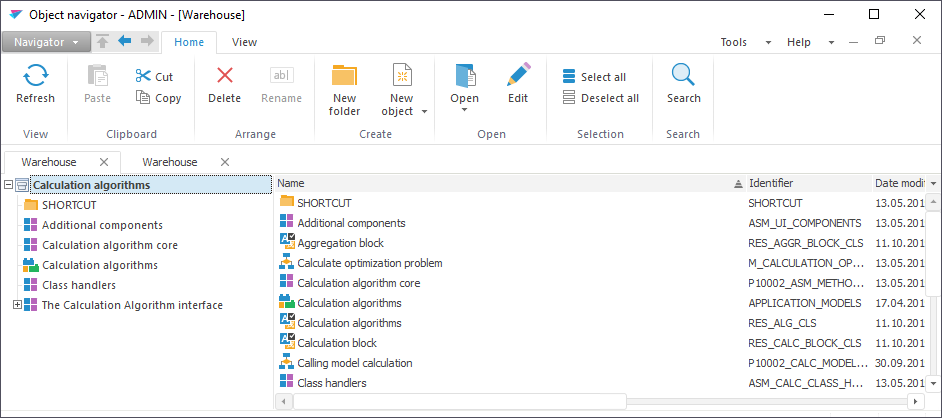Expand the Open button dropdown arrow

tap(464, 110)
